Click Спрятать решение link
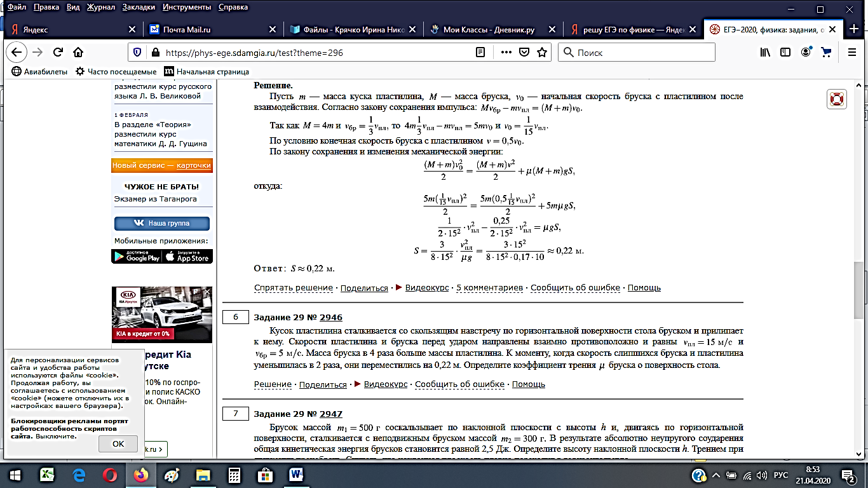The image size is (868, 488). pyautogui.click(x=294, y=288)
